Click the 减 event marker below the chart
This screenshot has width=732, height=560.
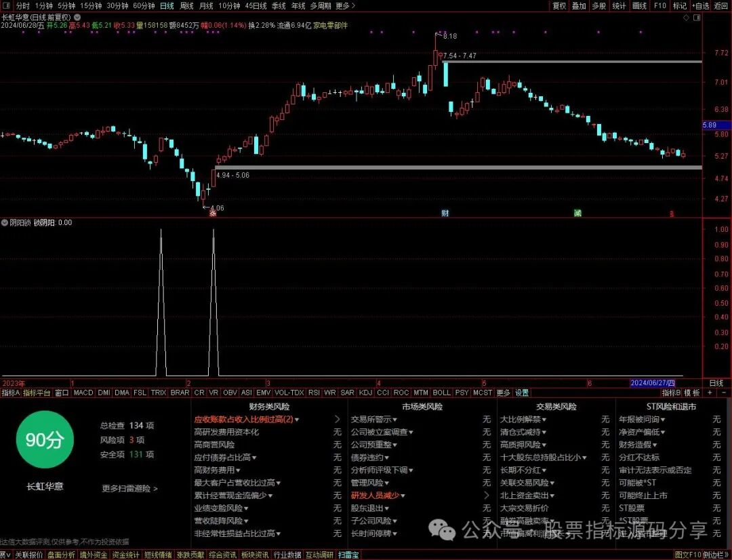tap(578, 213)
